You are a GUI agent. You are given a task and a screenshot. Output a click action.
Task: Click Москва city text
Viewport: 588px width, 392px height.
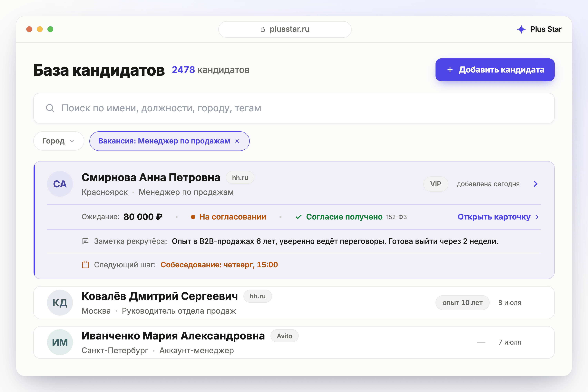(x=96, y=311)
